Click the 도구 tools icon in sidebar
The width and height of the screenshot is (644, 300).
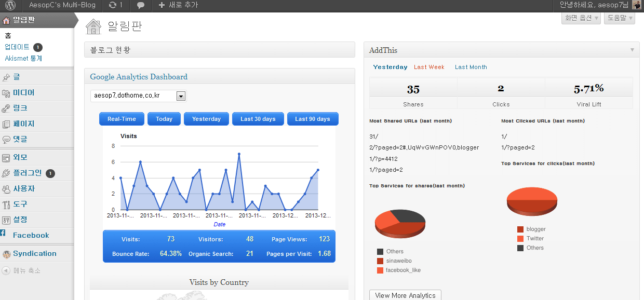[x=6, y=204]
